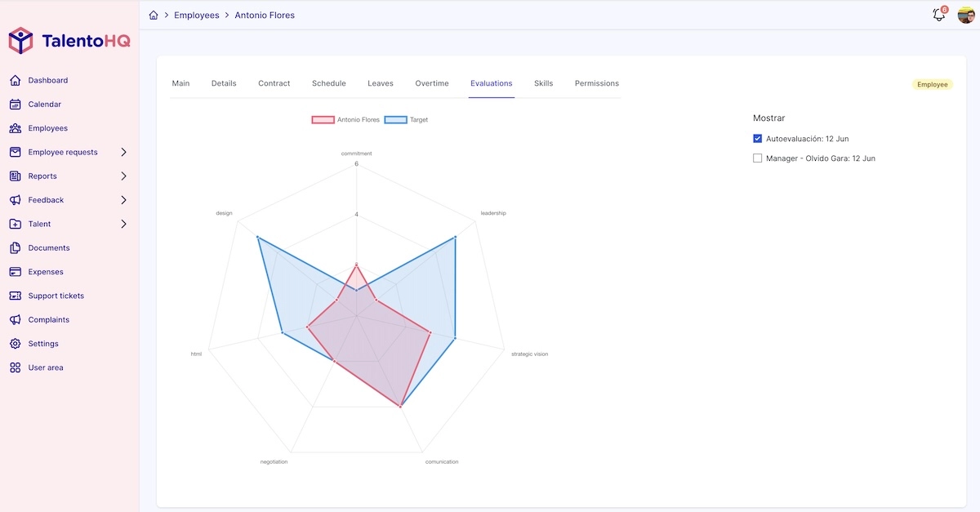Open the Contract tab
980x512 pixels.
(x=274, y=83)
